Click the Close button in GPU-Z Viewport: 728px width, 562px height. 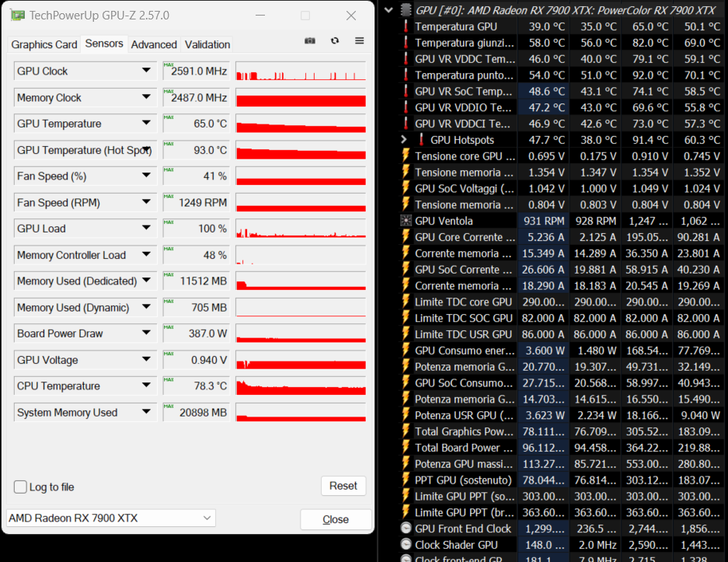(x=336, y=519)
